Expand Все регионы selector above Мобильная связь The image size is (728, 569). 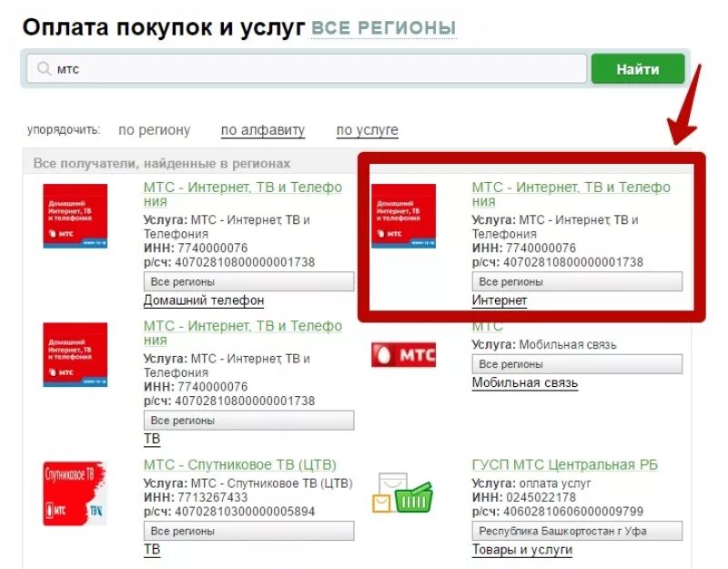(577, 364)
